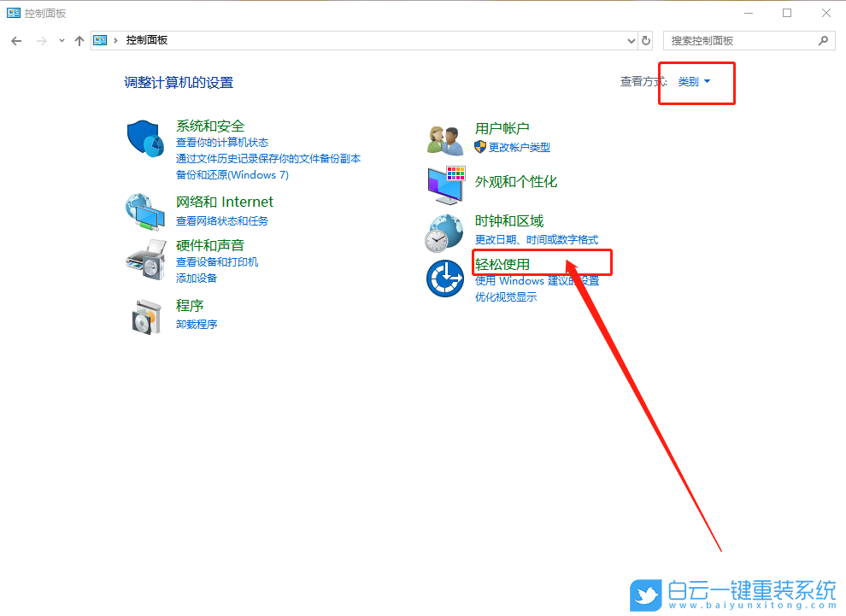Open recent locations via the back-arrow chevron
Screen dimensions: 846x616
[61, 39]
